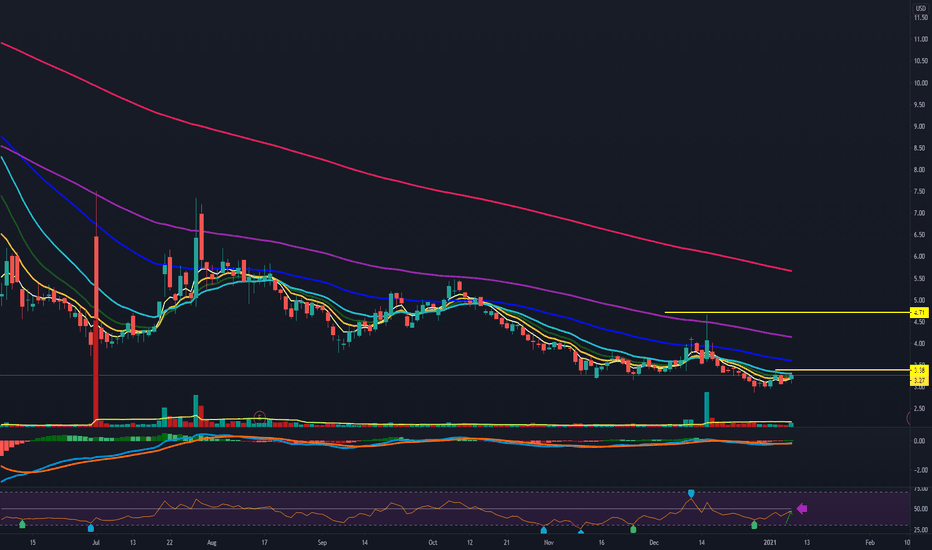Select the green RSI marker near June 15

tap(23, 524)
